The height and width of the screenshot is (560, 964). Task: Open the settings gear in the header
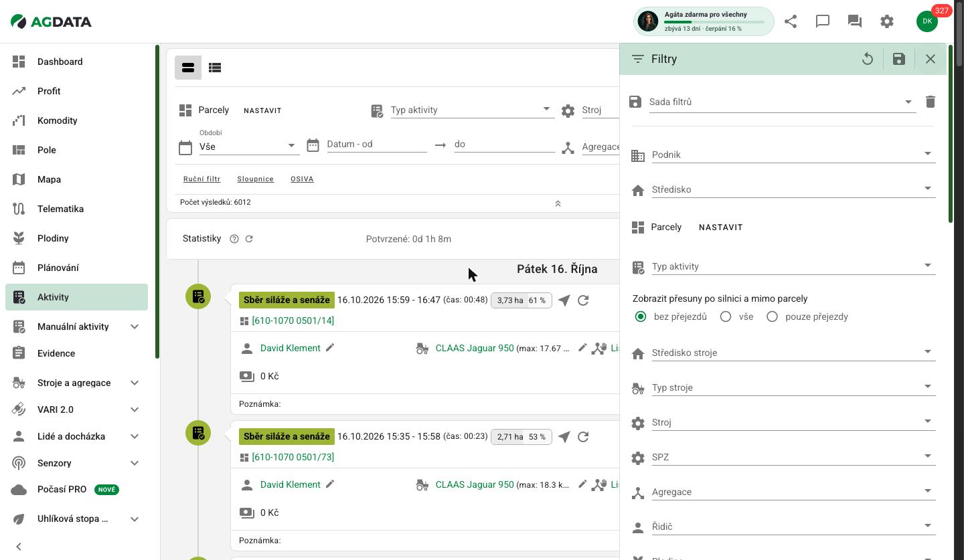887,21
